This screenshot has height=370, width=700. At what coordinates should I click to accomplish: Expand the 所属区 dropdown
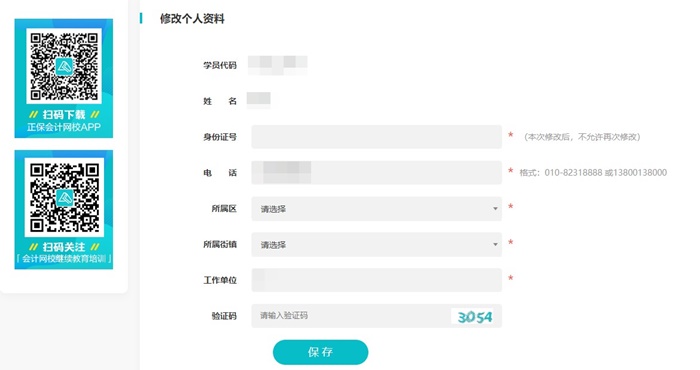pyautogui.click(x=376, y=208)
